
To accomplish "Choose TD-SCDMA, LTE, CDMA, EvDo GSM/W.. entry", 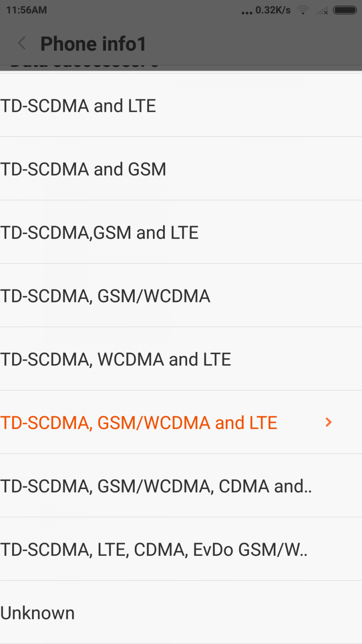I will click(x=154, y=549).
